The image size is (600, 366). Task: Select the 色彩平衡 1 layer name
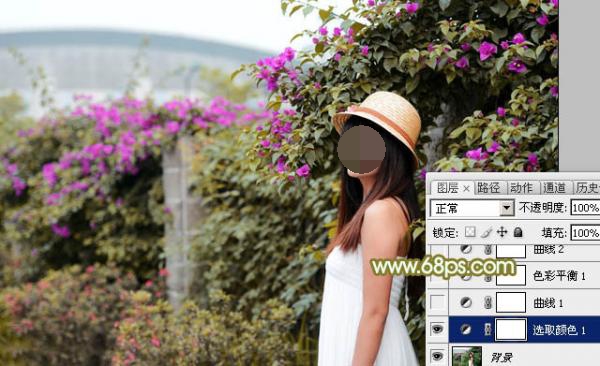click(559, 276)
